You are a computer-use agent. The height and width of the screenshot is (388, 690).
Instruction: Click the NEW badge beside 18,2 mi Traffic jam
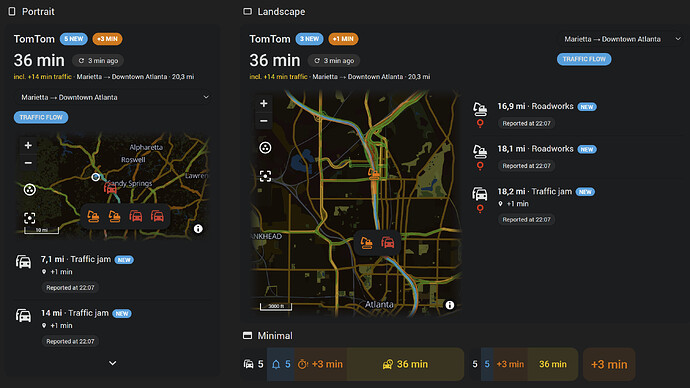click(585, 192)
